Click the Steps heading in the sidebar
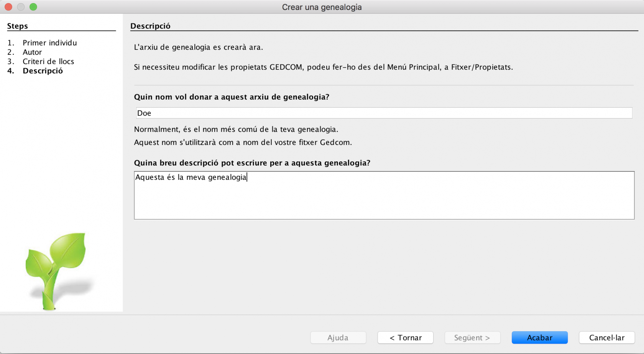Viewport: 644px width, 354px height. coord(18,26)
